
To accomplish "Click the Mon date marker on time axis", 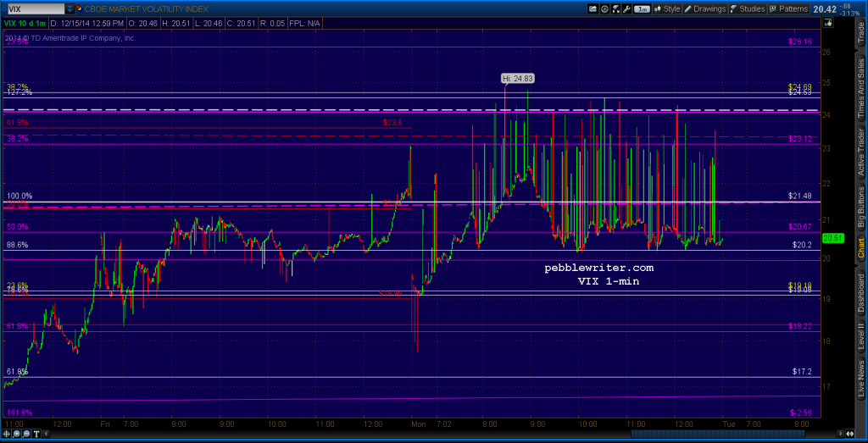I will [418, 424].
